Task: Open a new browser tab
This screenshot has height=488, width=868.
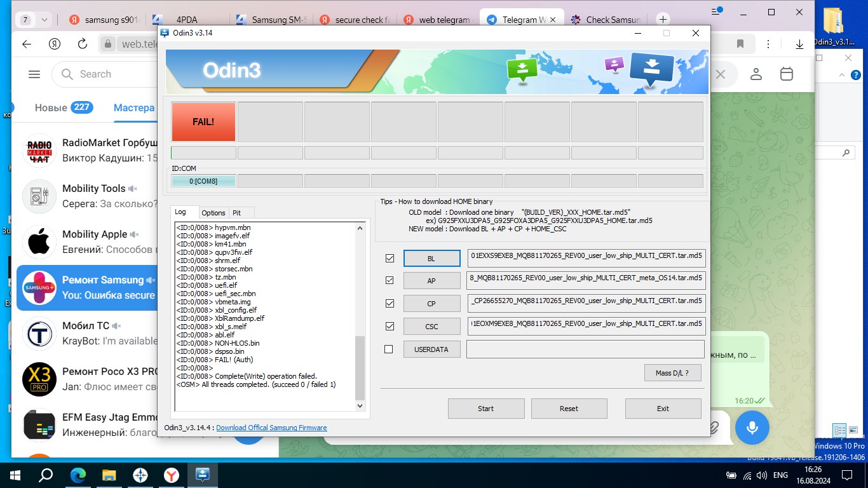Action: (x=663, y=20)
